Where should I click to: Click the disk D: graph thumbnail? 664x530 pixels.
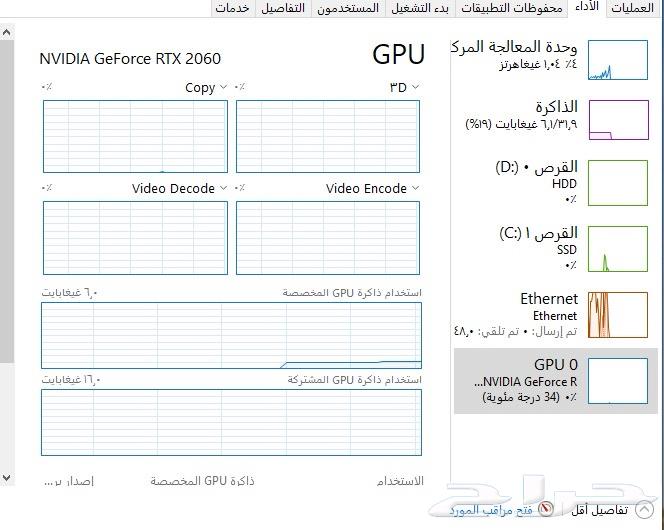618,183
